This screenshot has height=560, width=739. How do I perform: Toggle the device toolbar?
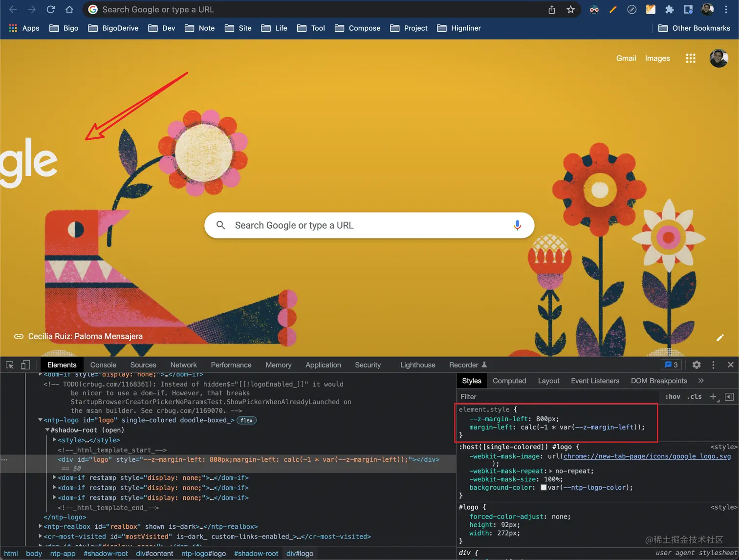(25, 365)
